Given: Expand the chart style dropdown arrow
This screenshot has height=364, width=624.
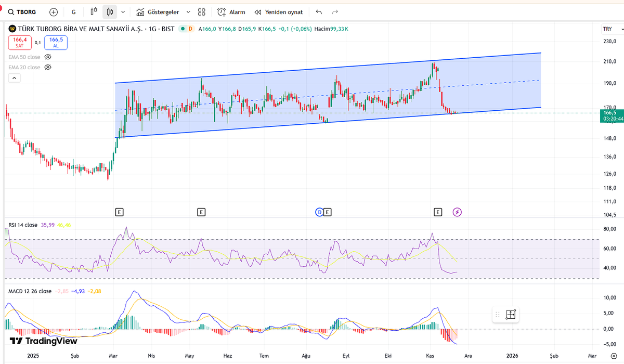Looking at the screenshot, I should pos(123,11).
